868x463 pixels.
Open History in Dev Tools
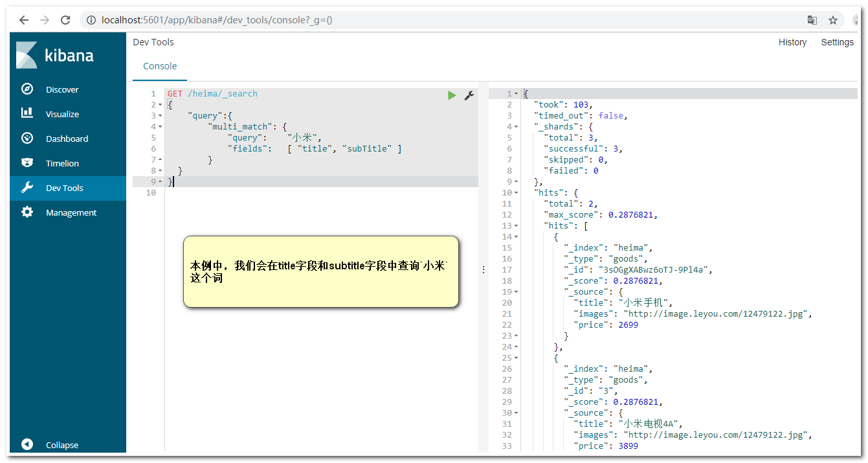point(792,42)
